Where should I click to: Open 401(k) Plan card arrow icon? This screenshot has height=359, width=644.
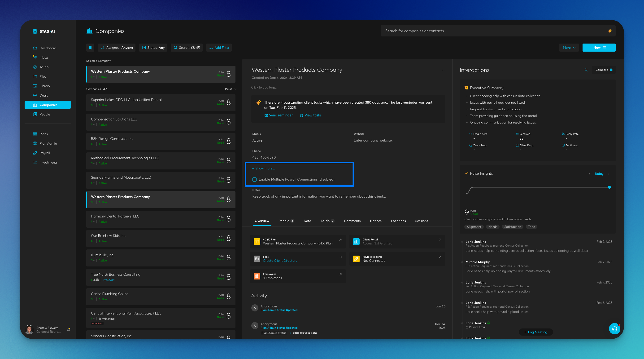(x=340, y=240)
